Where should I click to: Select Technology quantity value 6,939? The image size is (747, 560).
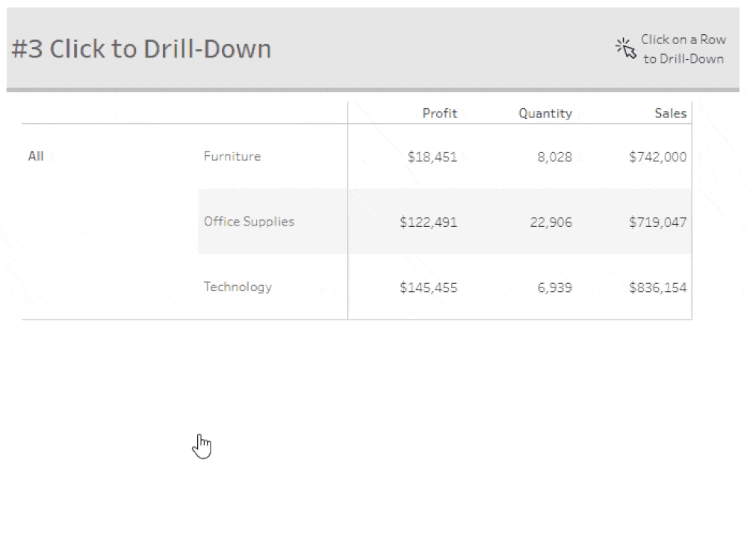(x=554, y=287)
